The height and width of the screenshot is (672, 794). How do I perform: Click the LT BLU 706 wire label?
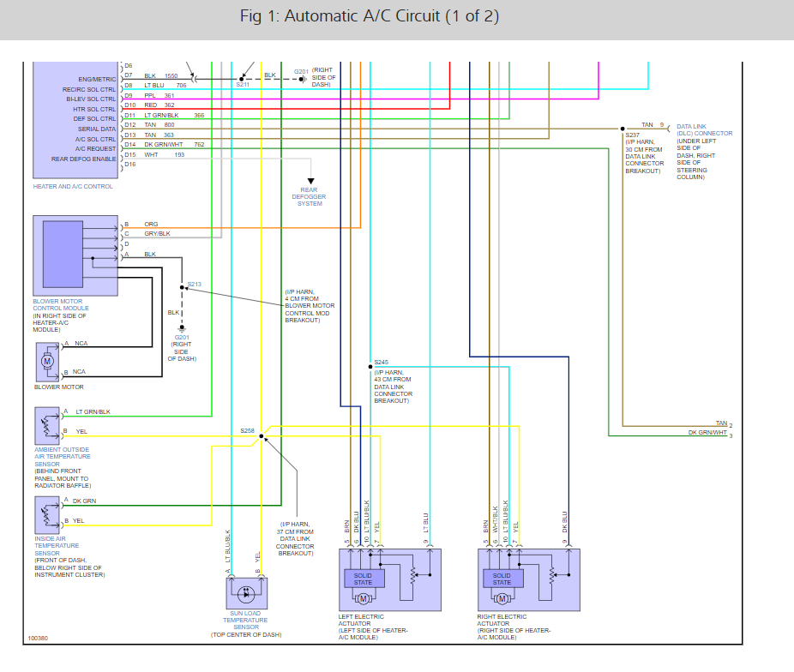click(165, 85)
